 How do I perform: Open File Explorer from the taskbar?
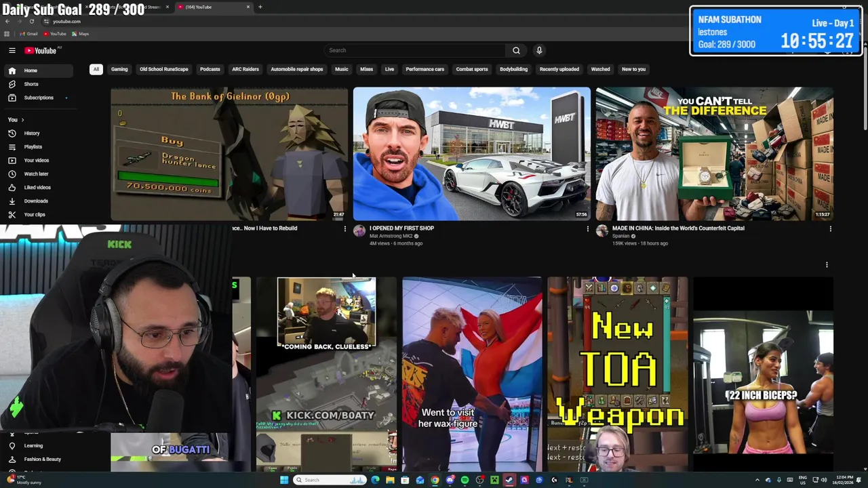click(390, 480)
